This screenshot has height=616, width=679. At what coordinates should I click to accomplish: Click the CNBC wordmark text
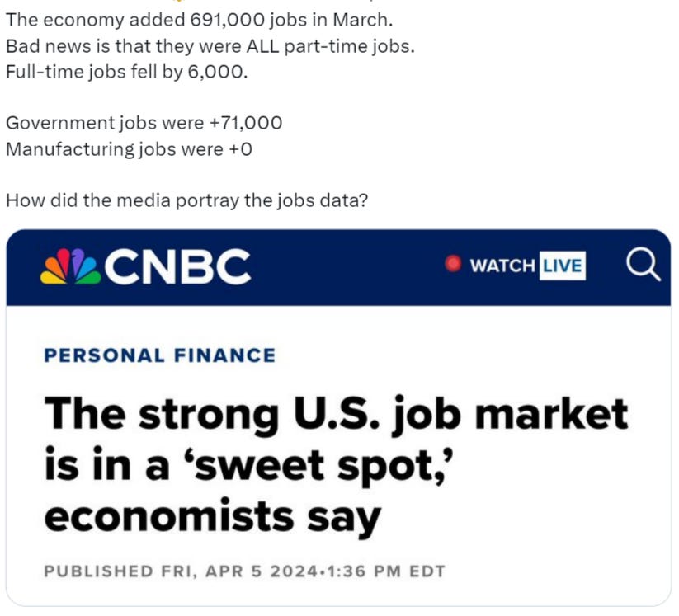pos(177,266)
